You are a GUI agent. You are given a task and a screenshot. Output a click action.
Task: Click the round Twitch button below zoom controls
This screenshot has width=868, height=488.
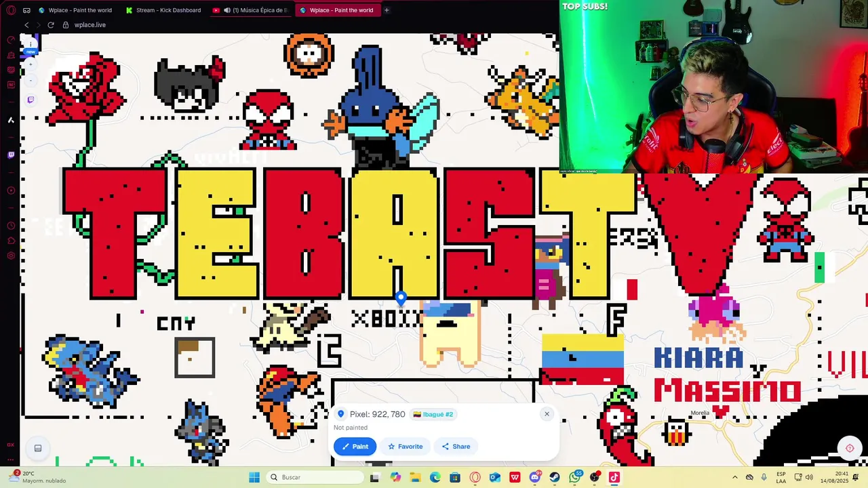click(31, 100)
